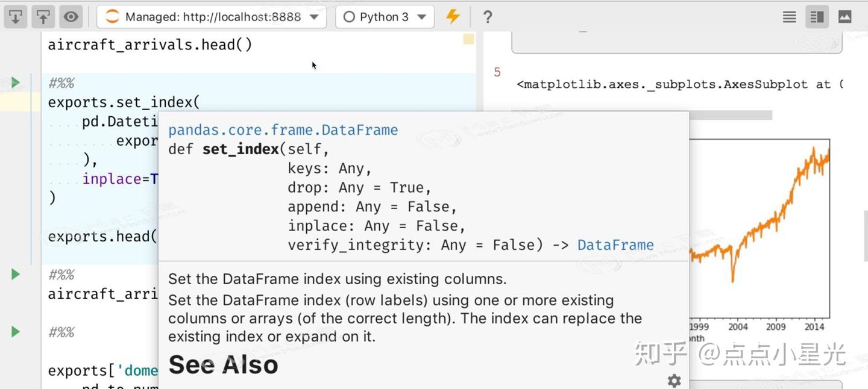868x389 pixels.
Task: Click the run-all lightning bolt icon
Action: (453, 16)
